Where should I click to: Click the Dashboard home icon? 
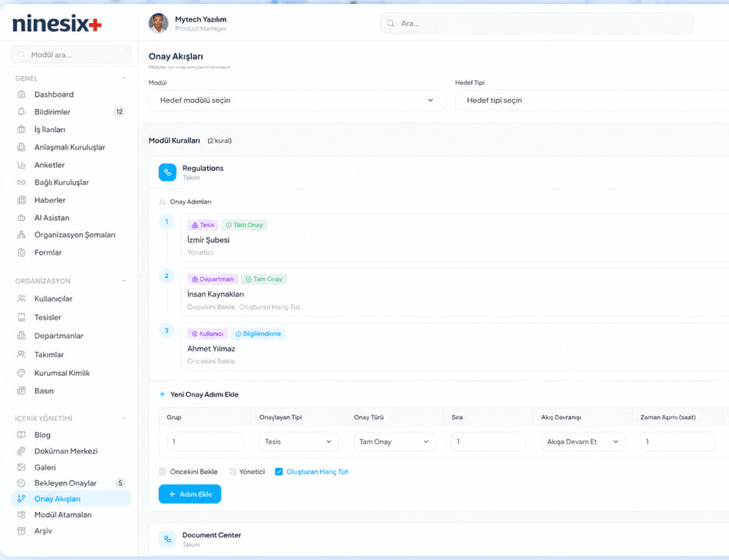coord(21,94)
